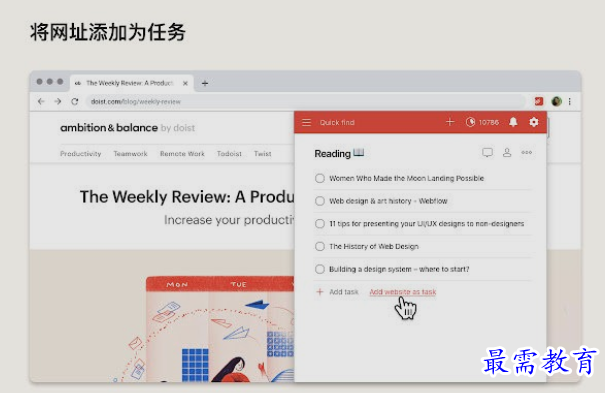This screenshot has height=393, width=605.
Task: Complete task Women Who Made the Moon Landing Possible
Action: pyautogui.click(x=319, y=178)
